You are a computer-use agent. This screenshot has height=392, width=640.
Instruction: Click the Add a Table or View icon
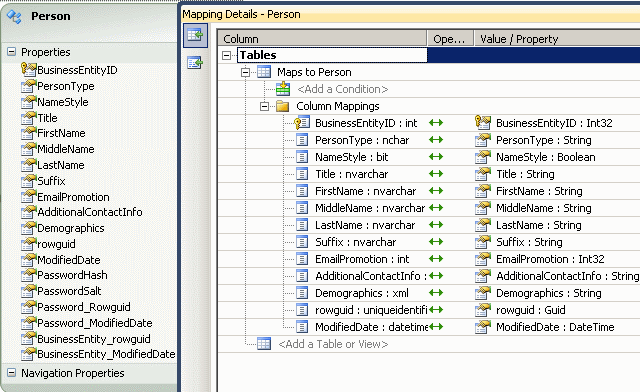pyautogui.click(x=264, y=344)
